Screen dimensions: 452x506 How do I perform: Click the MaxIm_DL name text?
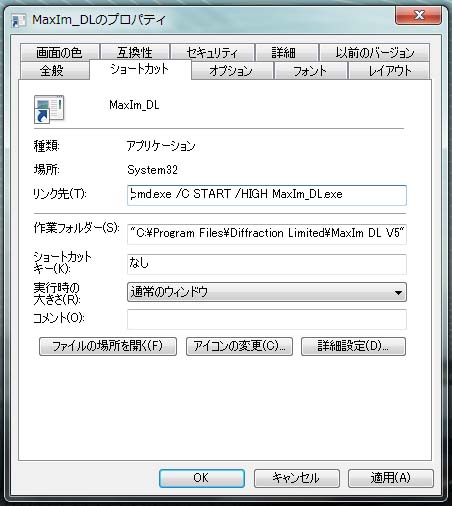(134, 105)
